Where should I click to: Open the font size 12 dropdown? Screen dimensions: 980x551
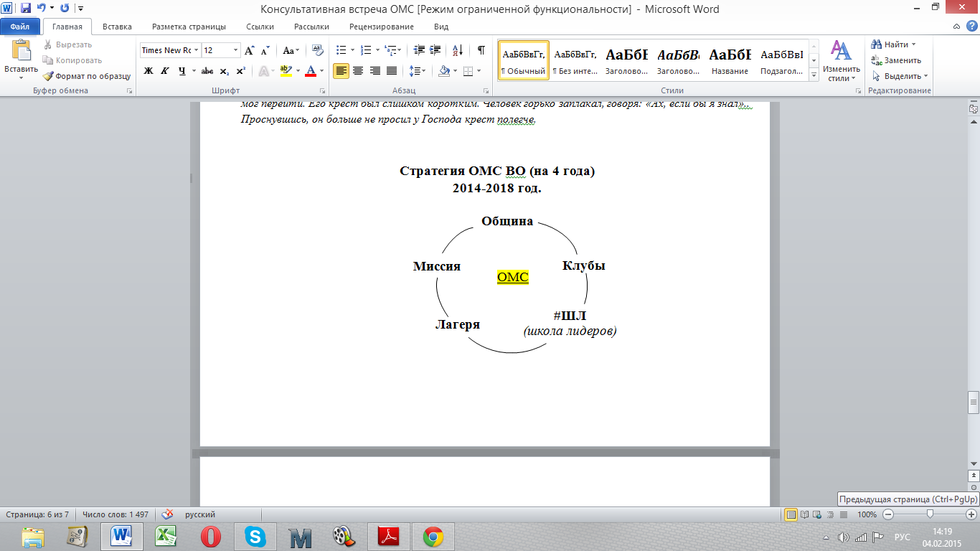(x=235, y=50)
